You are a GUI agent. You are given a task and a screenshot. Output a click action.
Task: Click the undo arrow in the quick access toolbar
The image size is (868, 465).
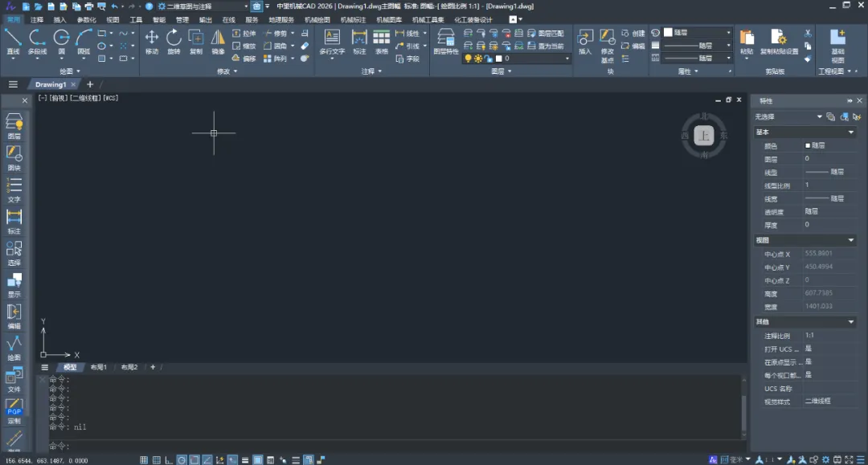tap(115, 6)
